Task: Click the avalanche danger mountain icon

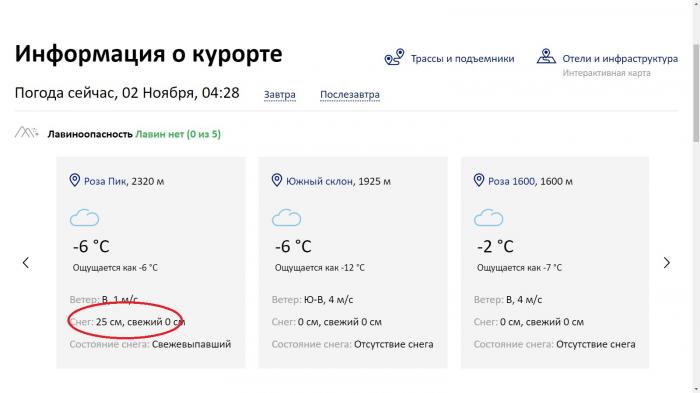Action: (x=26, y=133)
